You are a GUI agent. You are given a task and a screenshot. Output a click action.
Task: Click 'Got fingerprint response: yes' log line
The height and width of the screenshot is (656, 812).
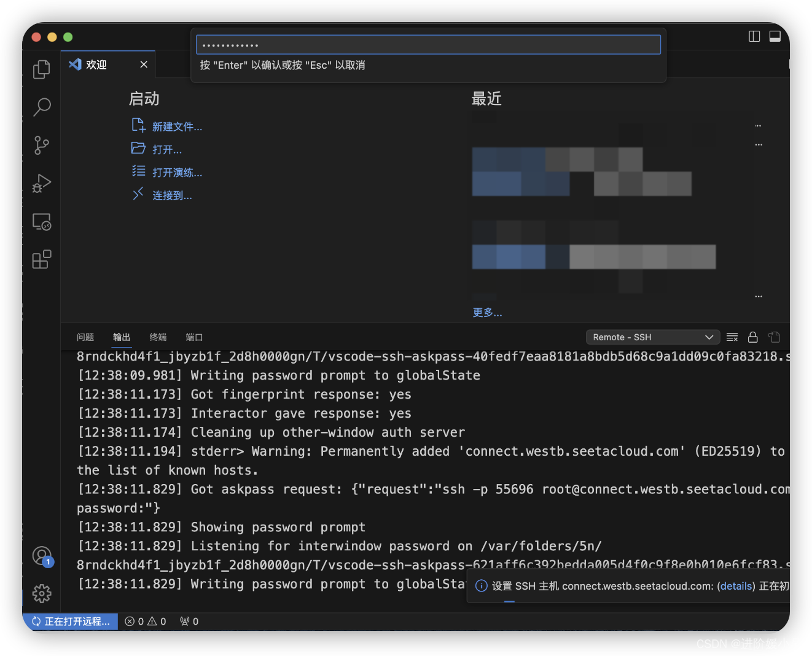244,394
